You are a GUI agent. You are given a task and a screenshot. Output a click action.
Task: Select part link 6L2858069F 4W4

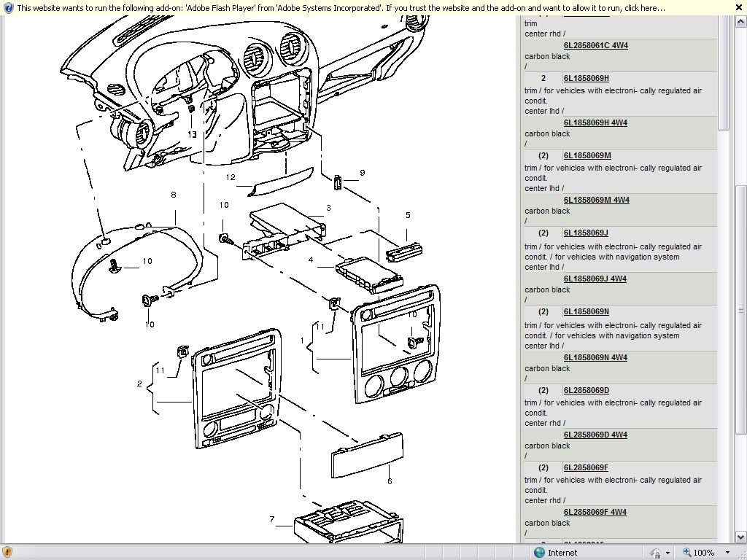tap(595, 512)
